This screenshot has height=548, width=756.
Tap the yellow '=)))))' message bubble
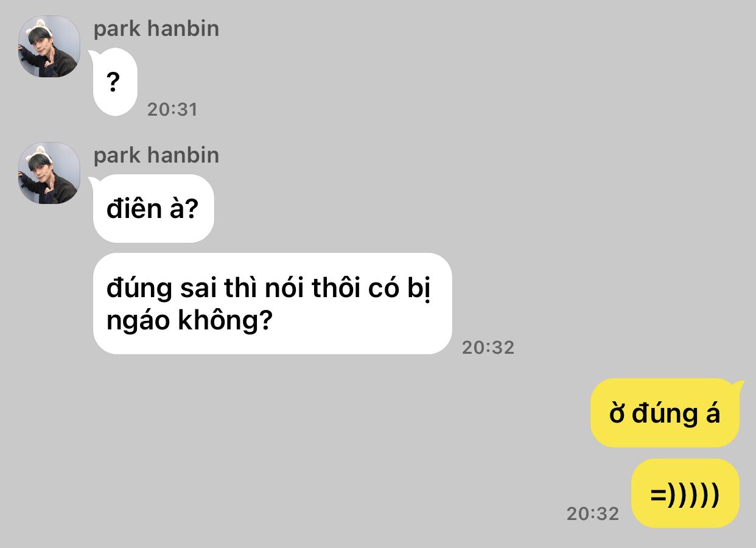pyautogui.click(x=685, y=493)
